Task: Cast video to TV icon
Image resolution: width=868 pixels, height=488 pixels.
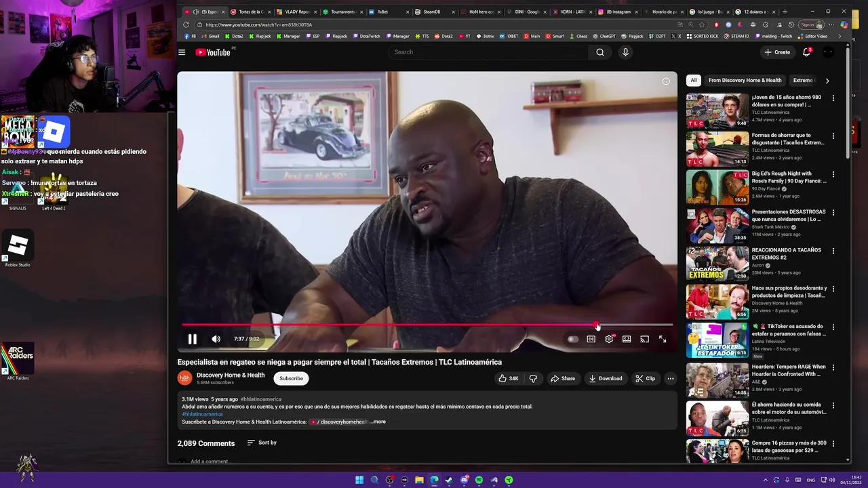Action: click(x=645, y=339)
